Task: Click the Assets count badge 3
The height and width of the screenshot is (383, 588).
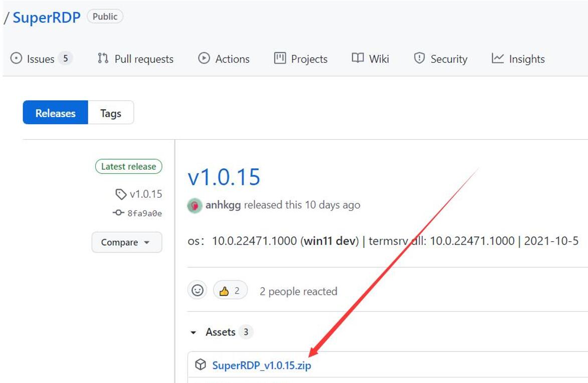Action: 246,332
